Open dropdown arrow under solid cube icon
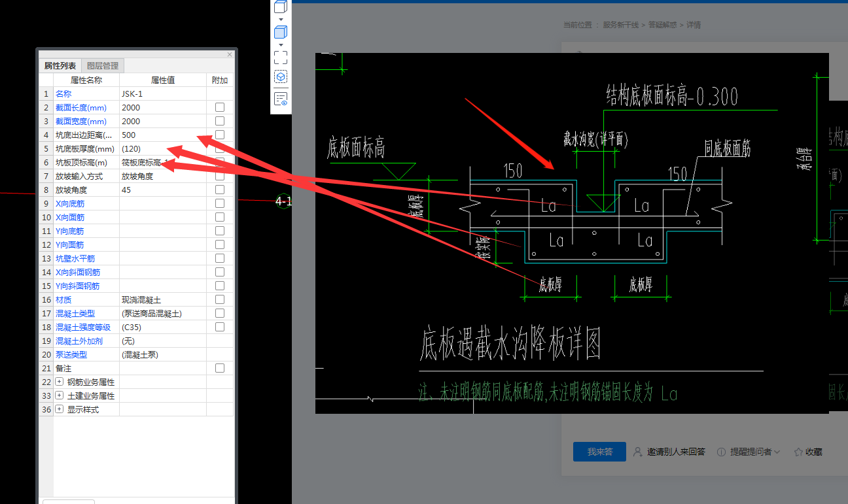848x504 pixels. (281, 44)
